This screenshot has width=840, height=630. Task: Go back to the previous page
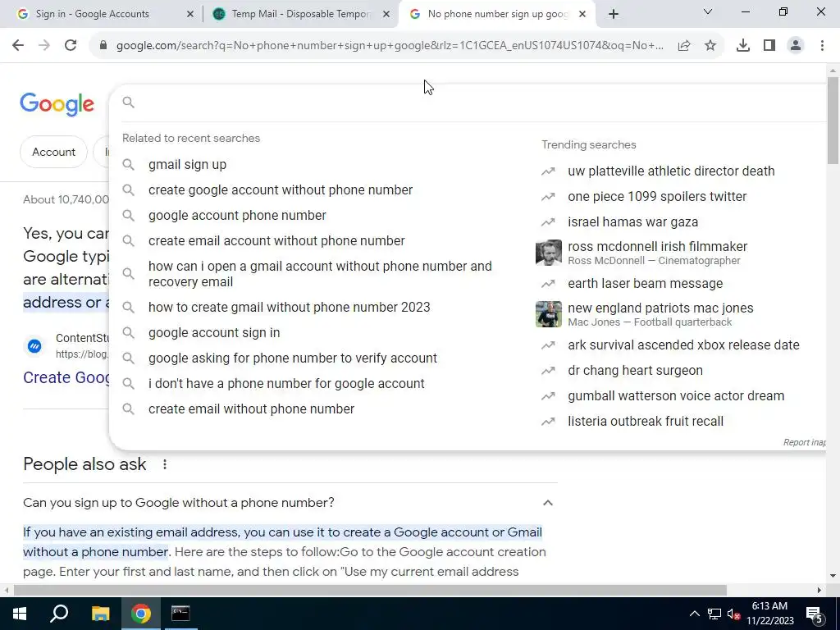[18, 46]
